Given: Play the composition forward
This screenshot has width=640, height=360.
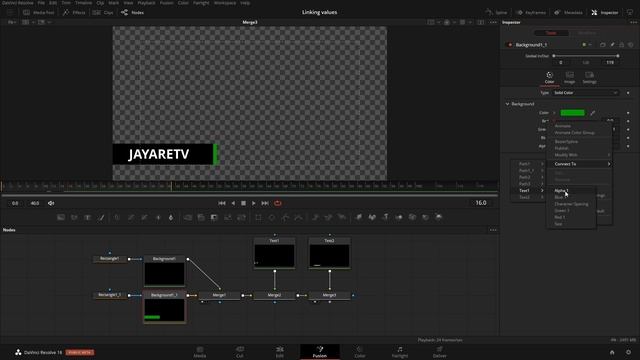Looking at the screenshot, I should [x=253, y=203].
